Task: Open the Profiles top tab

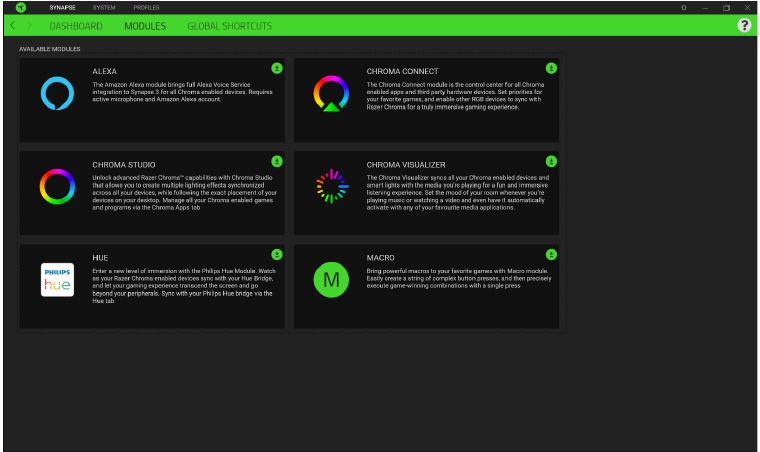Action: click(x=146, y=8)
